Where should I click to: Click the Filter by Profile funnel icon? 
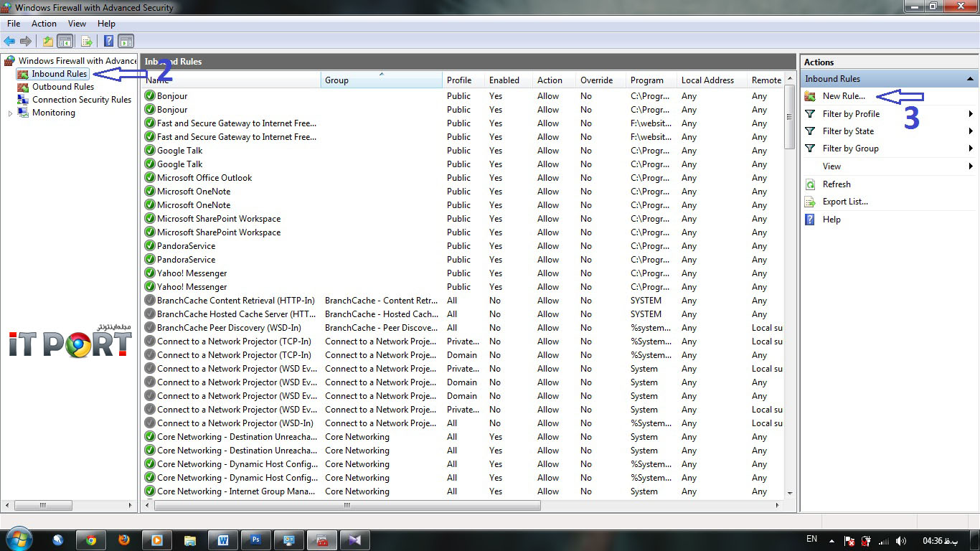810,114
